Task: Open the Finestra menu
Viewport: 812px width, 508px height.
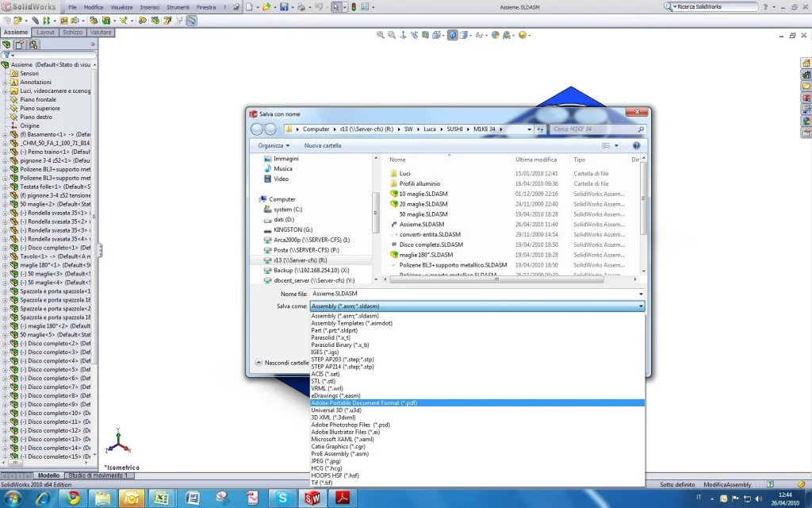Action: click(206, 7)
